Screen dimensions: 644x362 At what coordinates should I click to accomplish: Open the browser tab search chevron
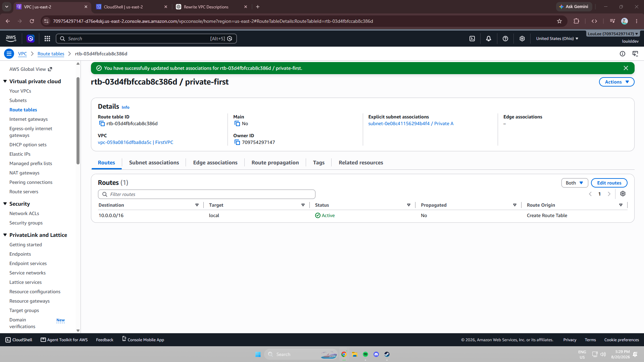(x=7, y=7)
